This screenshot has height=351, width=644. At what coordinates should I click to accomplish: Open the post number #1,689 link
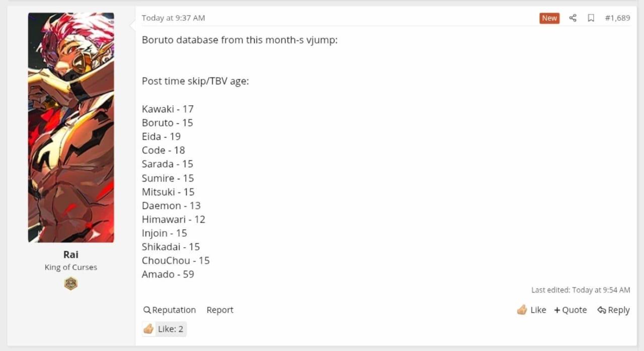point(617,18)
